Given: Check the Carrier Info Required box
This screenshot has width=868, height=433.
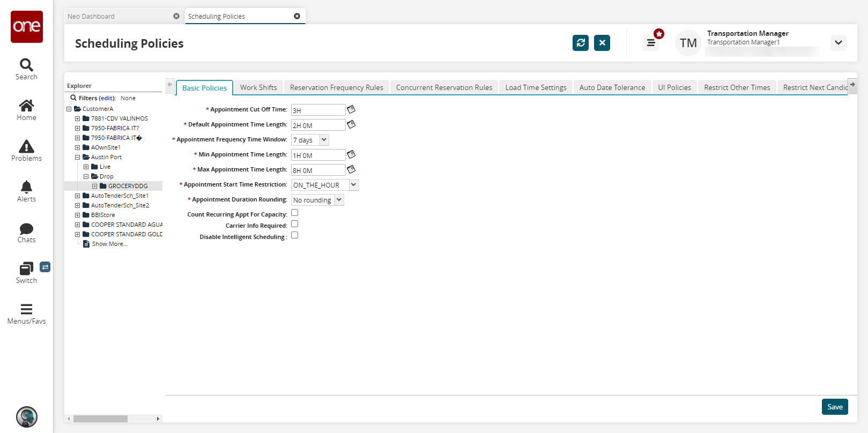Looking at the screenshot, I should 294,224.
